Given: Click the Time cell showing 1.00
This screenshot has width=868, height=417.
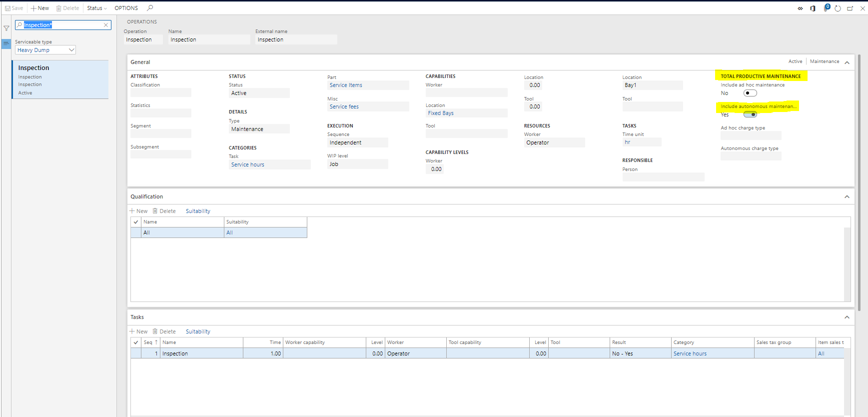Looking at the screenshot, I should coord(263,353).
